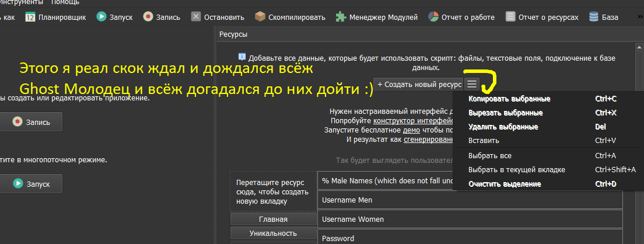Viewport: 644px width, 244px height.
Task: Choose Выбрать все from the menu
Action: 548,156
